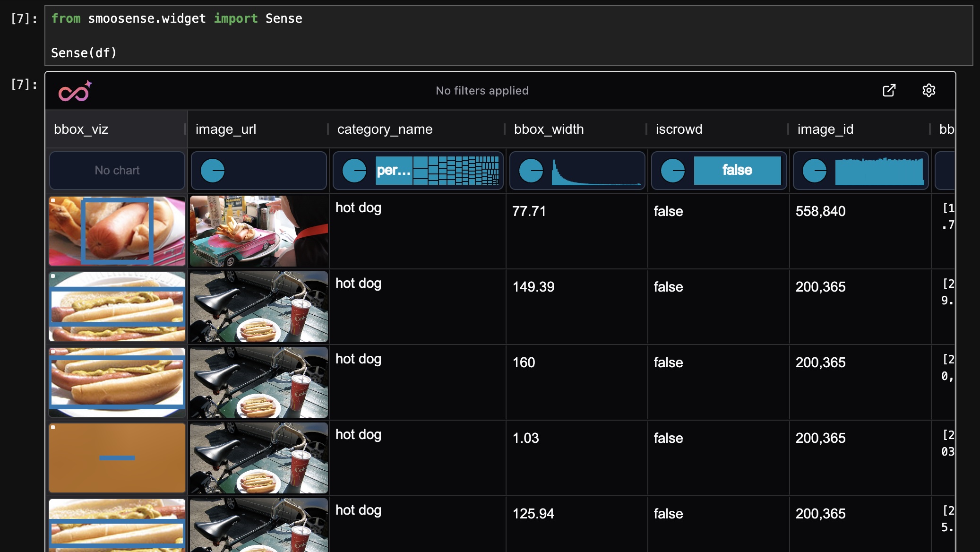Click circle icon in image_url chart cell
This screenshot has width=980, height=552.
coord(213,171)
